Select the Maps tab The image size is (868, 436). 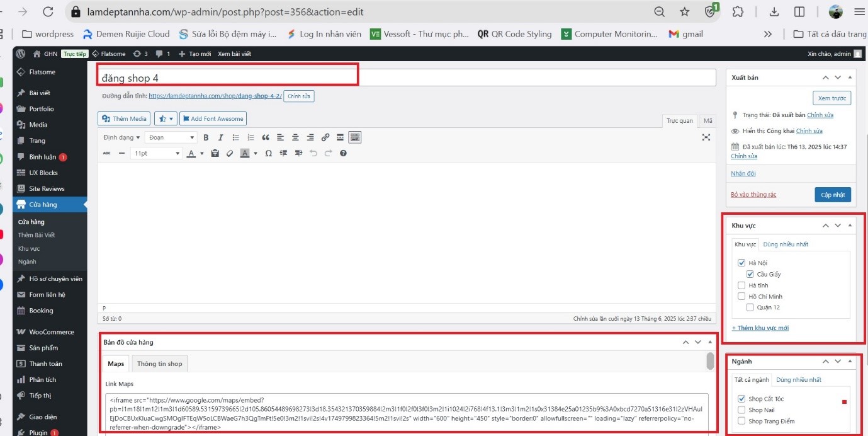coord(116,364)
